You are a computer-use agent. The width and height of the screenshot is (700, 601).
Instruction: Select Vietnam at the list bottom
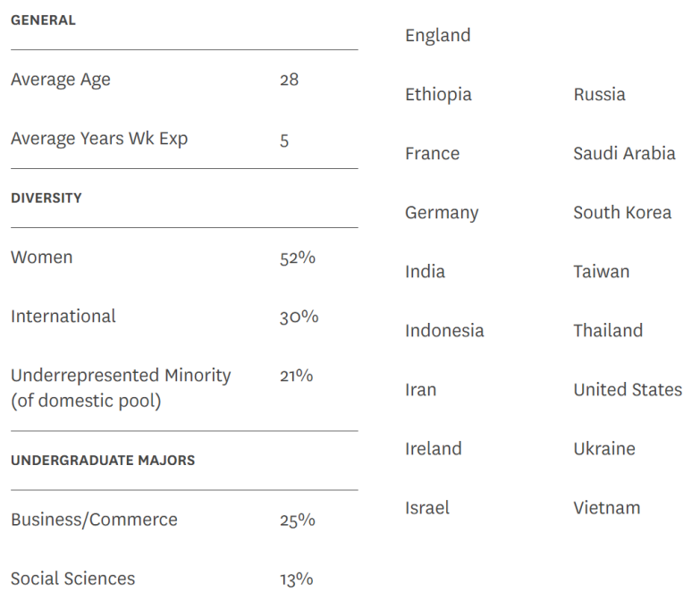tap(607, 508)
